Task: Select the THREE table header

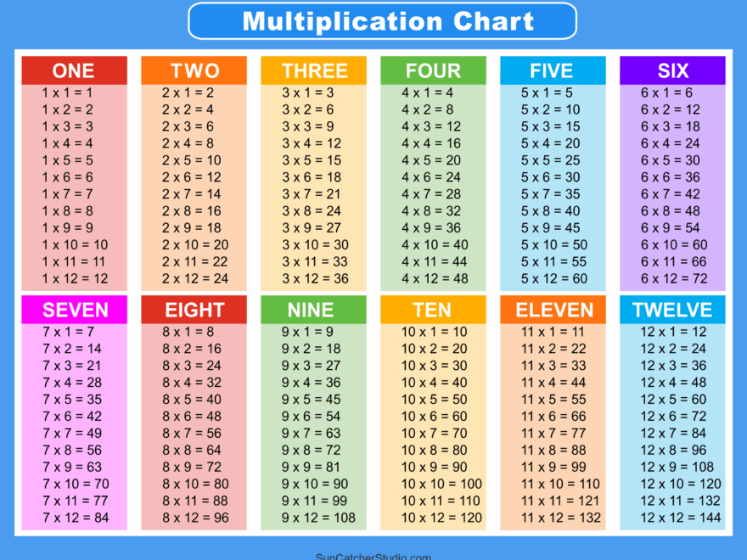Action: click(313, 70)
